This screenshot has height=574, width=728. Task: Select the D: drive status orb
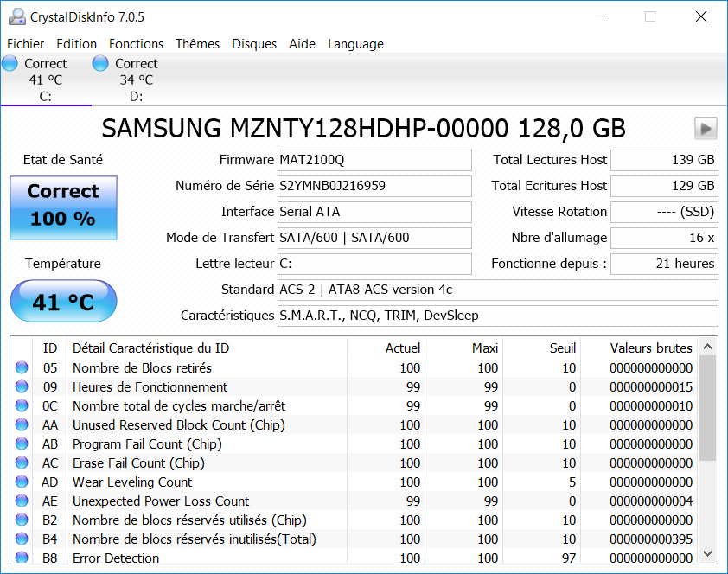(x=100, y=63)
